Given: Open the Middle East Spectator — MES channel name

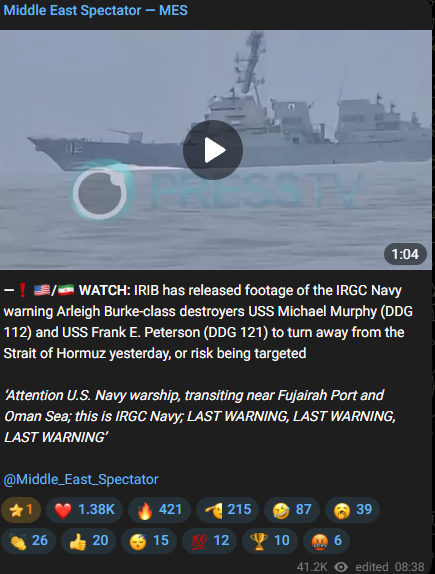Looking at the screenshot, I should click(96, 10).
